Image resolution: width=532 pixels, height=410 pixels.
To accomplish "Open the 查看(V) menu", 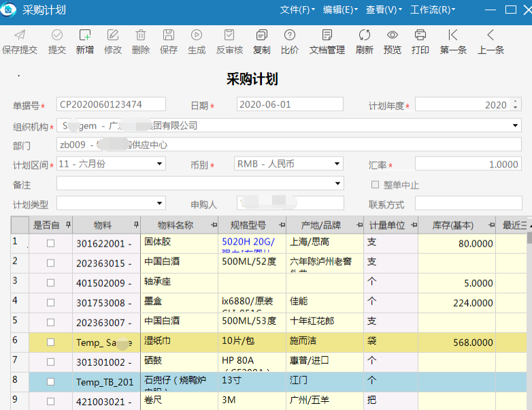I will pos(384,10).
